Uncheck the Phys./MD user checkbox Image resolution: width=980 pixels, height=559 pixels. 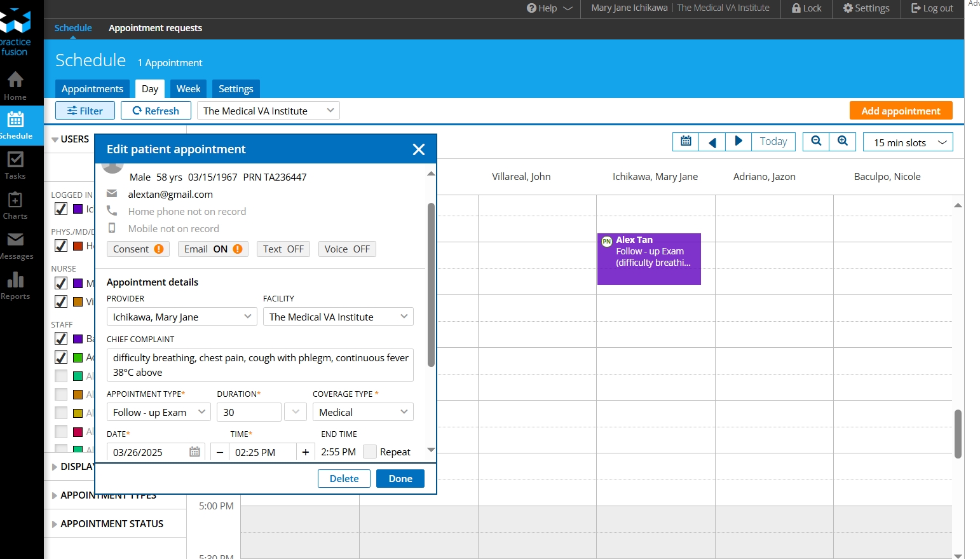point(61,245)
